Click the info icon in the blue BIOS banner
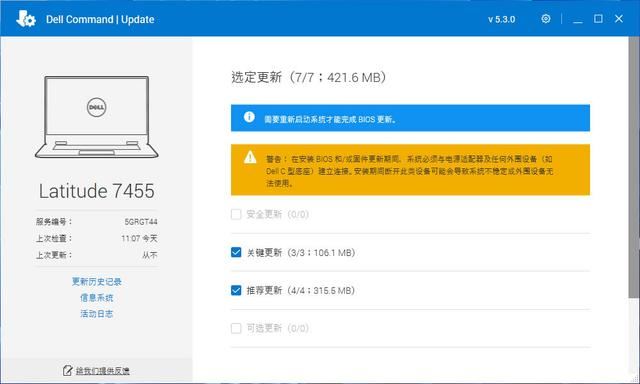This screenshot has height=384, width=640. click(x=249, y=117)
